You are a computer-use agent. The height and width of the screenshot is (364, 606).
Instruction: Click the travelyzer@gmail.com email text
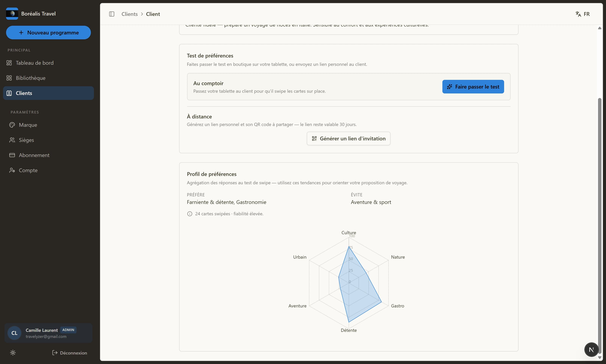pos(46,337)
